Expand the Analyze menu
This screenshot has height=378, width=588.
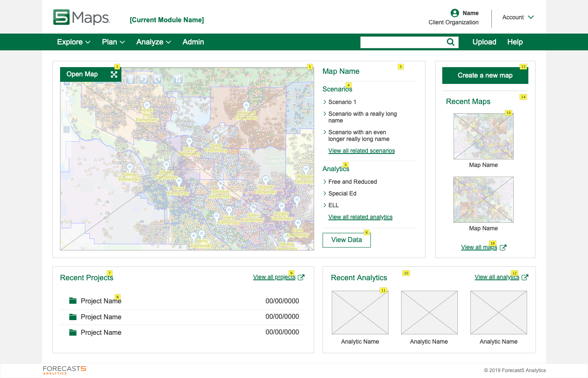[153, 42]
